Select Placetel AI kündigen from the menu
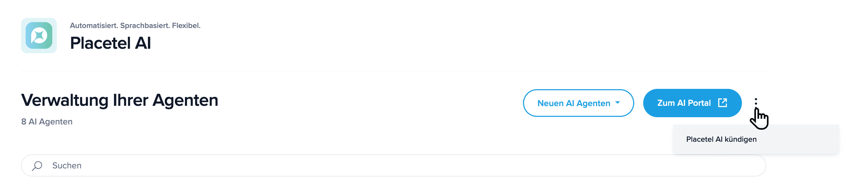 [721, 139]
